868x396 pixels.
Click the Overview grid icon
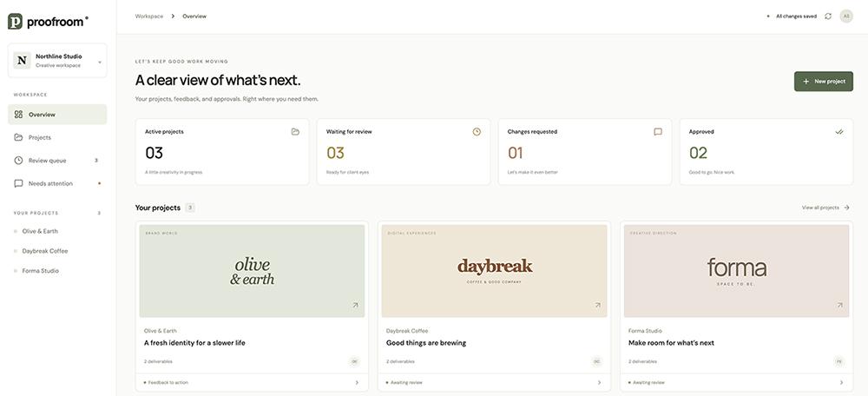pyautogui.click(x=18, y=115)
